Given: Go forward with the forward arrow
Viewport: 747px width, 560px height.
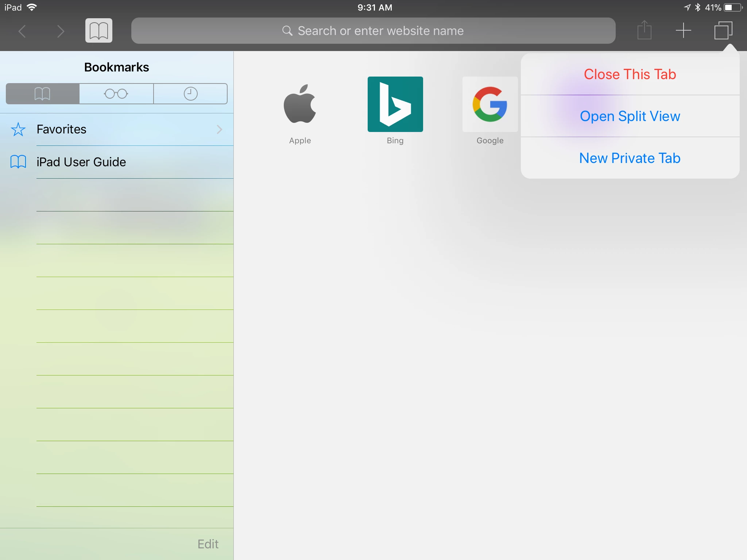Looking at the screenshot, I should pos(61,31).
